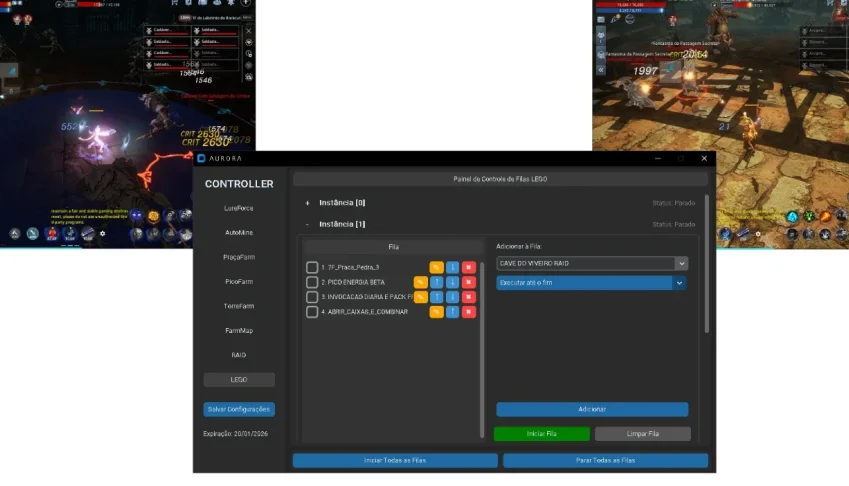This screenshot has width=849, height=486.
Task: Select INVOCACAO DIARIA E PACK checkbox
Action: click(x=312, y=297)
